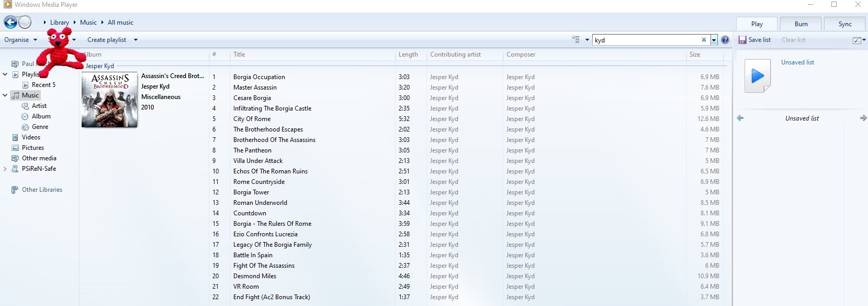Click All music in the breadcrumb
The image size is (868, 306).
pos(120,23)
